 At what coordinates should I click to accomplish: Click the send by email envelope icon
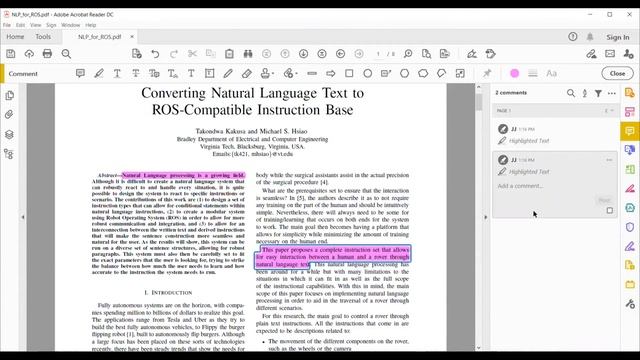610,54
